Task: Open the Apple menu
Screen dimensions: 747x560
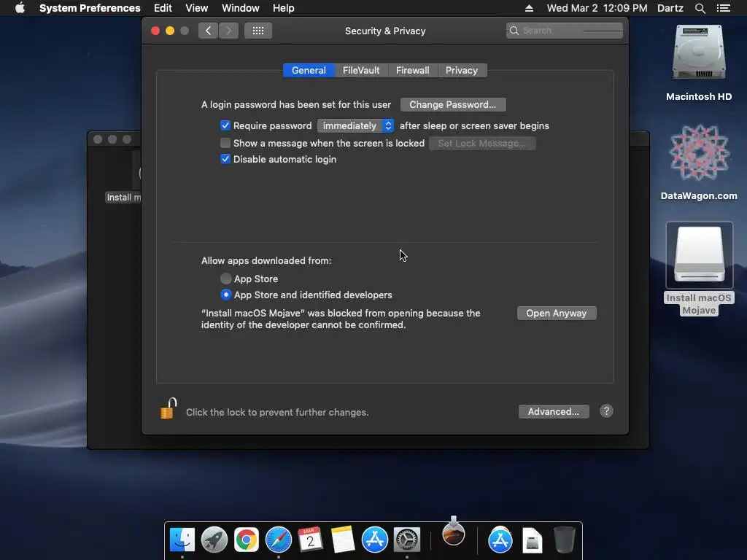Action: pyautogui.click(x=20, y=8)
